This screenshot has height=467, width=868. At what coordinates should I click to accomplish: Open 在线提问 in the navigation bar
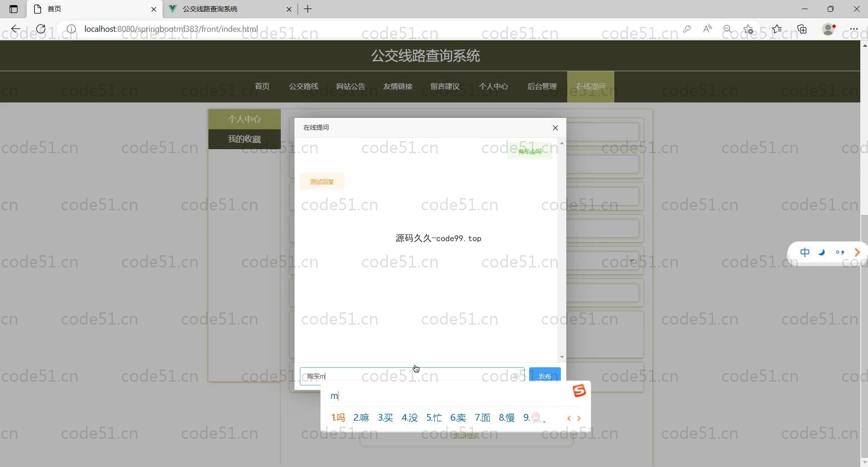coord(591,87)
